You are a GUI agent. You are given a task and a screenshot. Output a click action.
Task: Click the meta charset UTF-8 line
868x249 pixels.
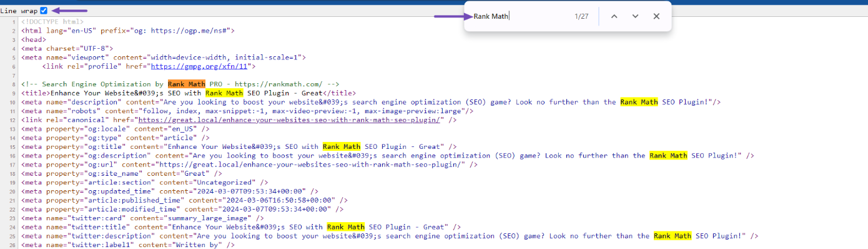[67, 48]
